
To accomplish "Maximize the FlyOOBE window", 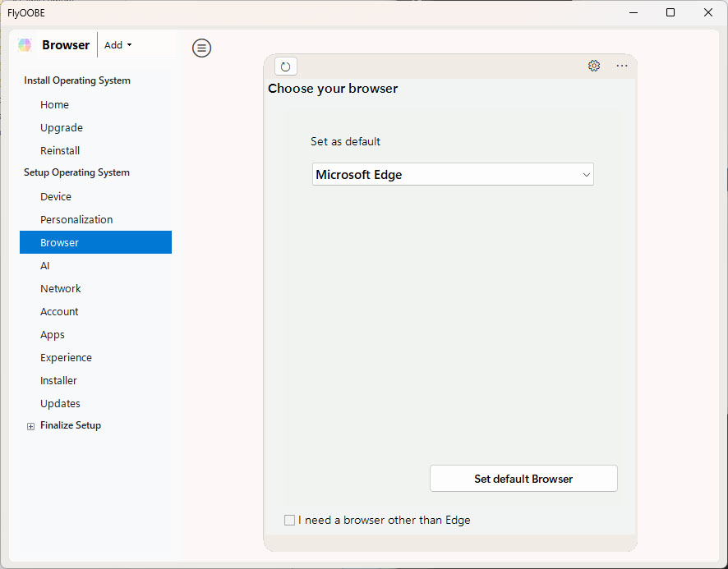I will pyautogui.click(x=670, y=12).
